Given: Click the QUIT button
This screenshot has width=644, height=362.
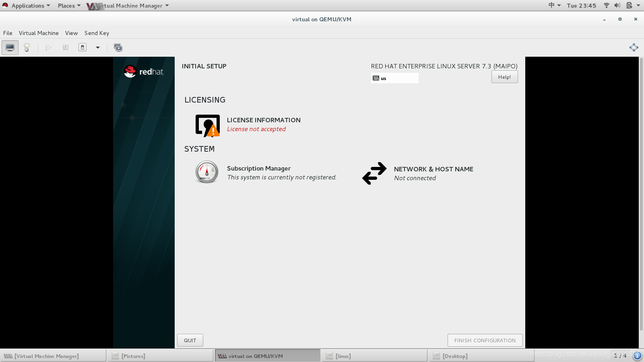Looking at the screenshot, I should click(x=190, y=340).
